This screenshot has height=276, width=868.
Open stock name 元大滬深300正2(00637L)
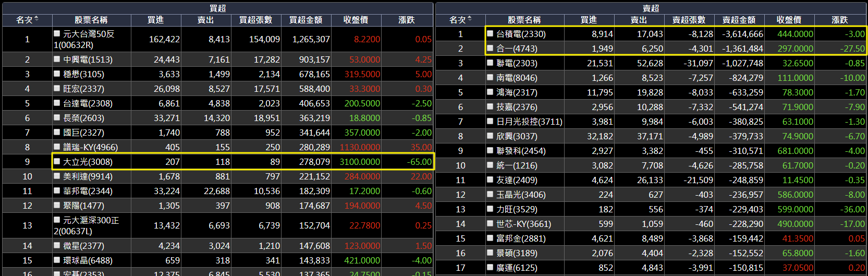point(87,225)
